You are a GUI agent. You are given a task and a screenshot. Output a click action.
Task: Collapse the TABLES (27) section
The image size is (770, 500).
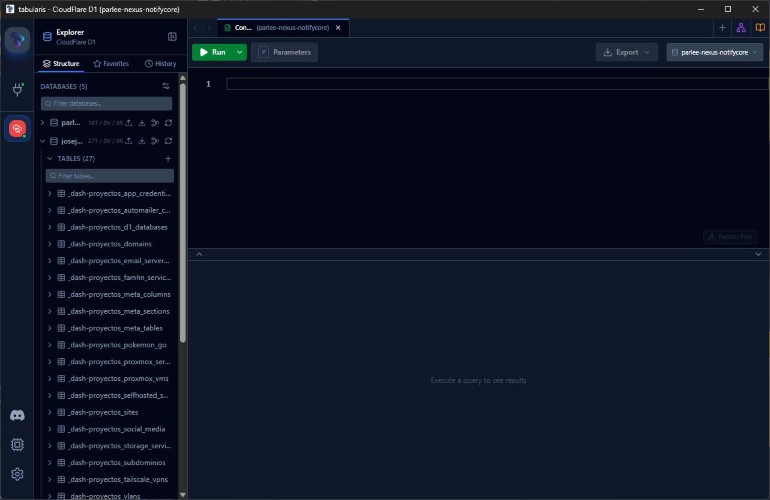[x=50, y=159]
